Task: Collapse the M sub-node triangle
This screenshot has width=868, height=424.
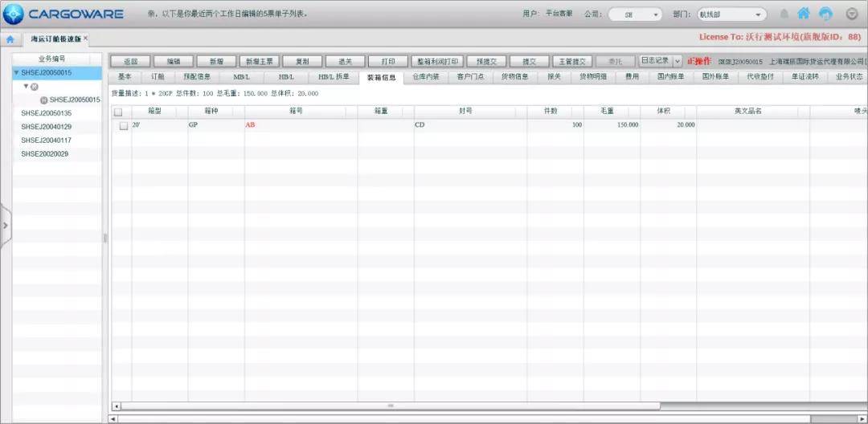Action: [x=26, y=86]
